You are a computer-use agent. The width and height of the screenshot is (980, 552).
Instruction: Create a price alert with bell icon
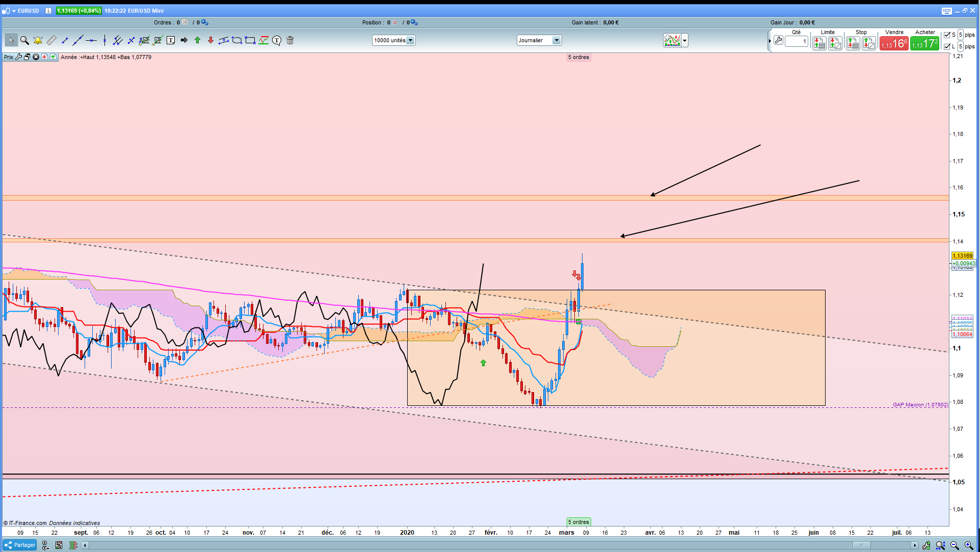click(x=38, y=40)
